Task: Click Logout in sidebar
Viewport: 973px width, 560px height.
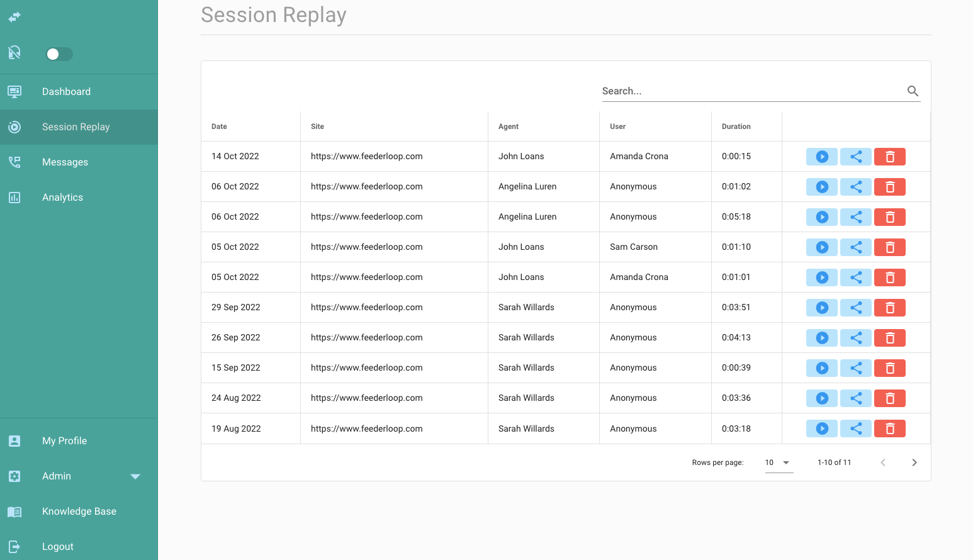Action: [x=79, y=547]
